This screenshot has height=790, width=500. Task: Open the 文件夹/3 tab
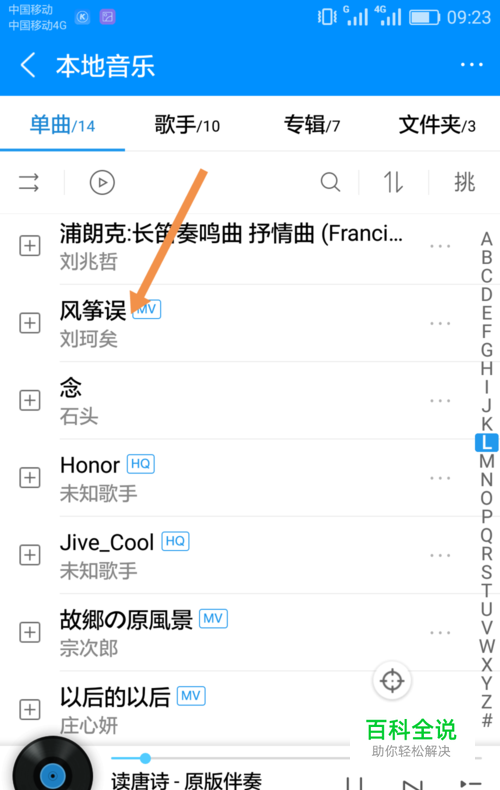point(437,124)
